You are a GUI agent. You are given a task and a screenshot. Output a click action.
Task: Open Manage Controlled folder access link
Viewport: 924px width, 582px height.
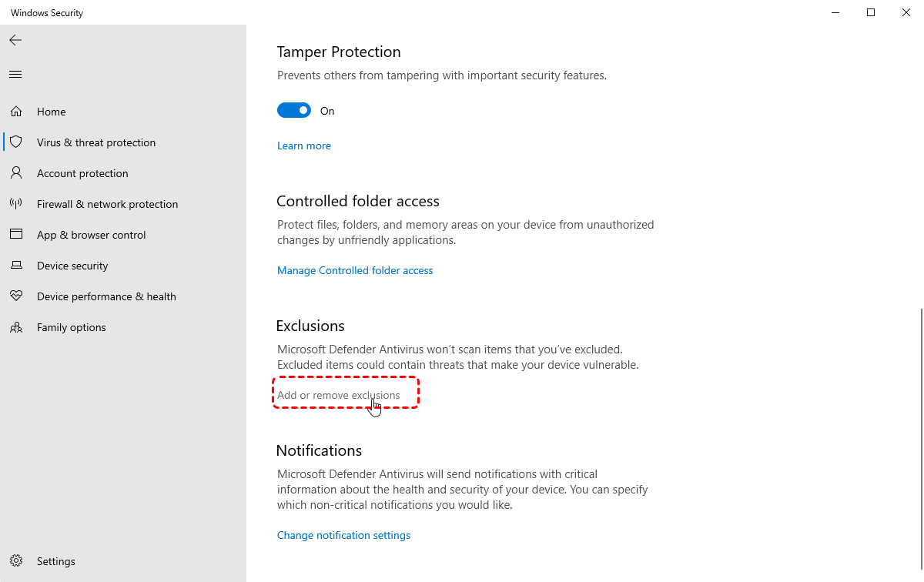355,270
